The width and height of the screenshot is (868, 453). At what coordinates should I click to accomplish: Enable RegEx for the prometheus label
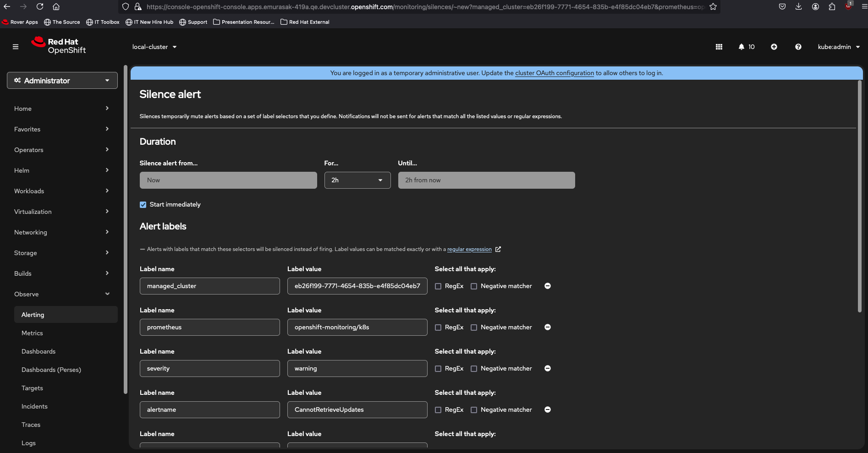438,327
